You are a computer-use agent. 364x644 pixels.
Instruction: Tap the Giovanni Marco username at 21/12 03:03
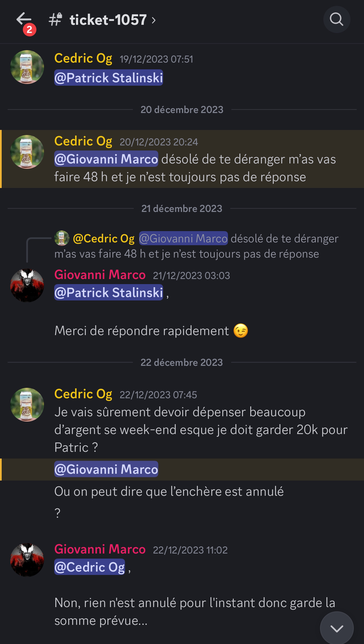[100, 275]
